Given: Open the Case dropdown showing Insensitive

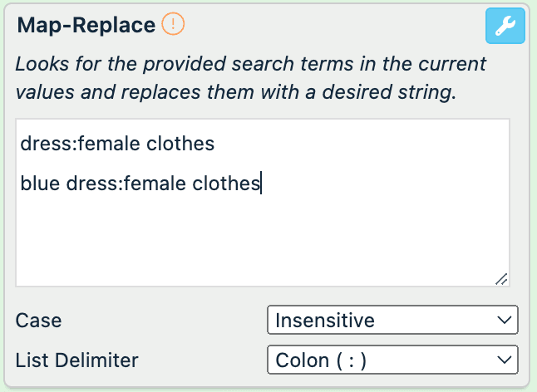Looking at the screenshot, I should tap(392, 320).
